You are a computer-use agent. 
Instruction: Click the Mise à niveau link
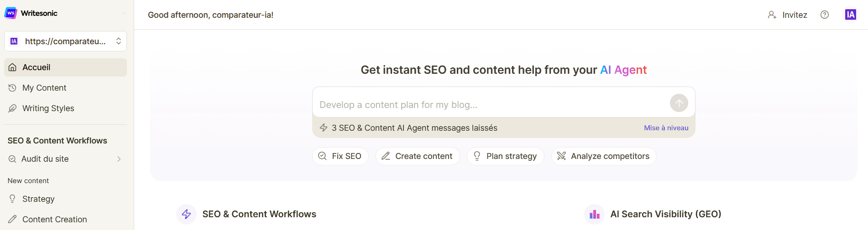point(666,128)
